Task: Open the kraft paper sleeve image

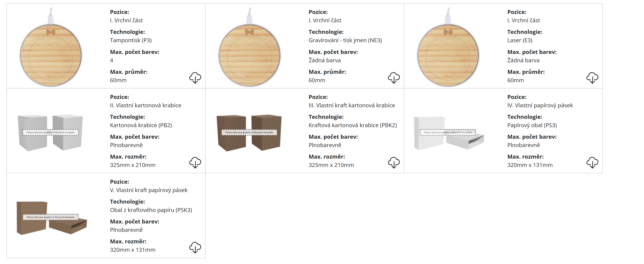Action: tap(52, 217)
